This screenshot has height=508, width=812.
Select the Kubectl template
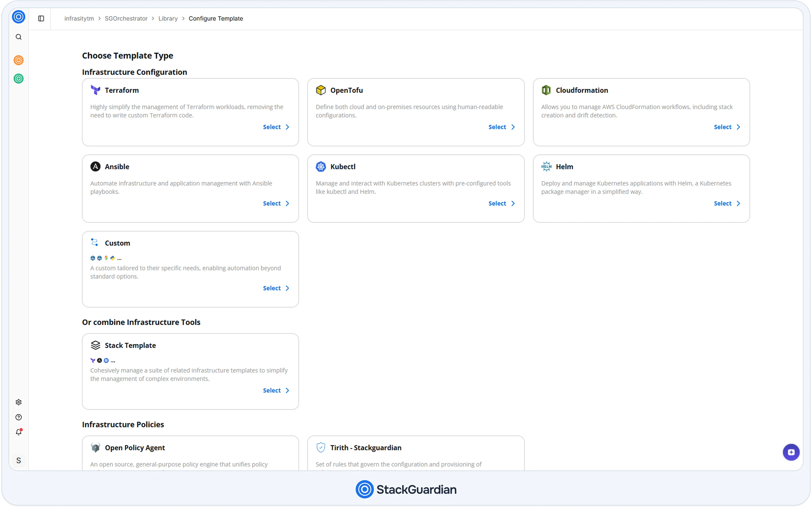click(x=502, y=204)
